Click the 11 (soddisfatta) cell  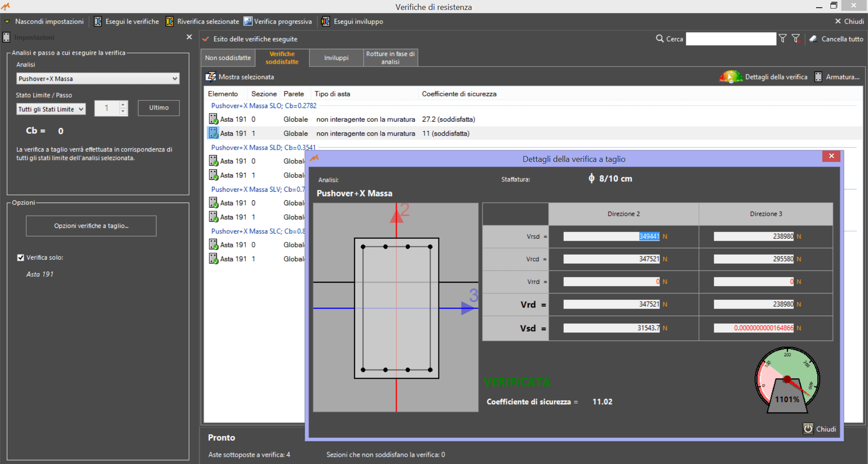pos(446,133)
